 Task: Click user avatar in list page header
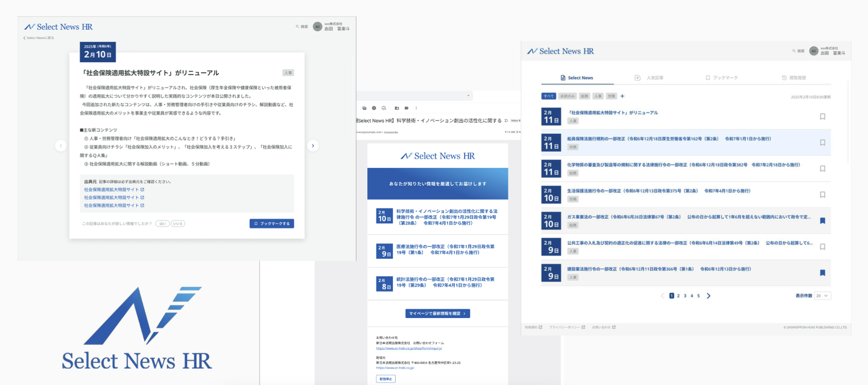point(813,51)
